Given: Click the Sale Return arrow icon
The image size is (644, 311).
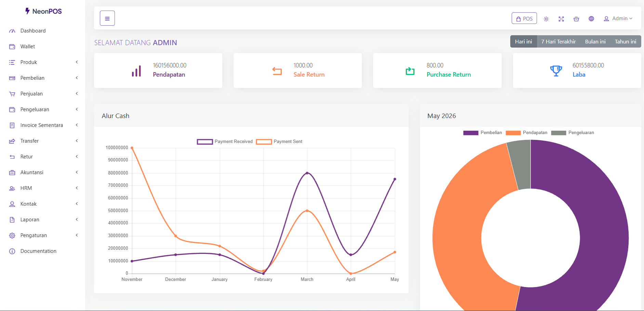Looking at the screenshot, I should [277, 71].
